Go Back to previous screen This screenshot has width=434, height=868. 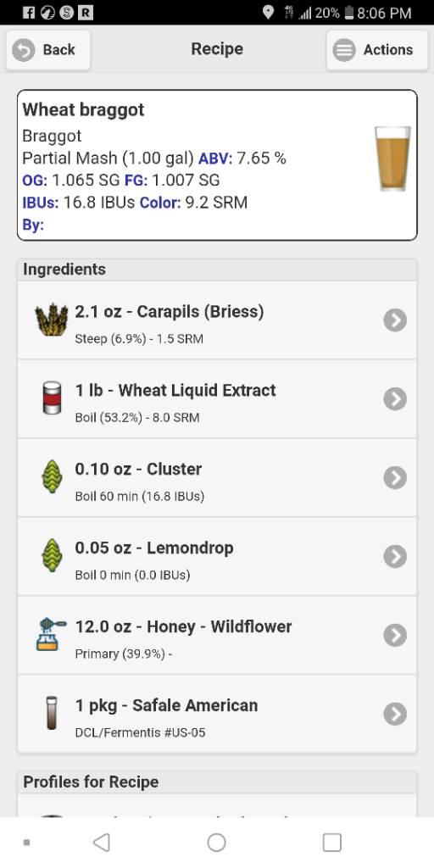(48, 50)
